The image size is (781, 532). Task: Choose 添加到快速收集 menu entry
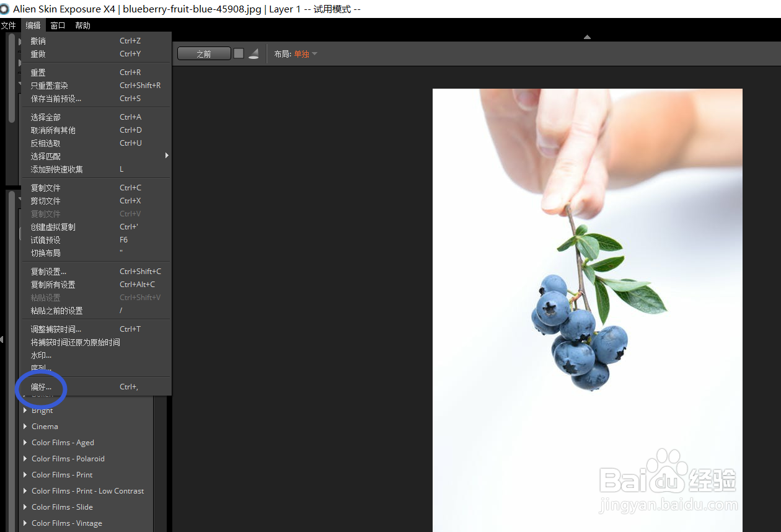point(97,169)
